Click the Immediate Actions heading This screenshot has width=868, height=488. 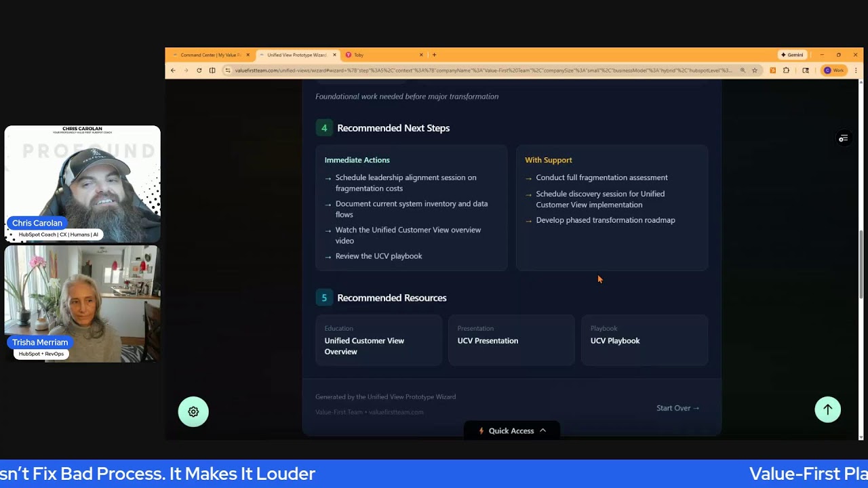click(x=357, y=160)
